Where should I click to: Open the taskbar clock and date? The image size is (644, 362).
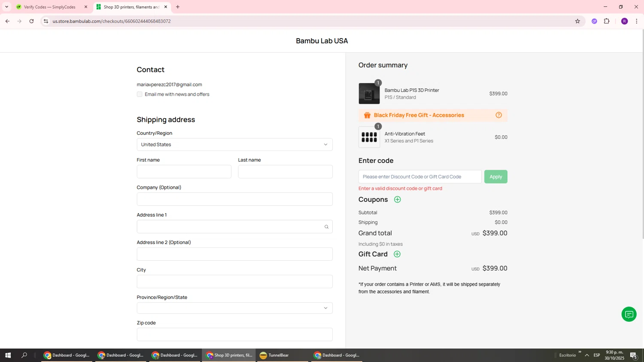click(614, 355)
